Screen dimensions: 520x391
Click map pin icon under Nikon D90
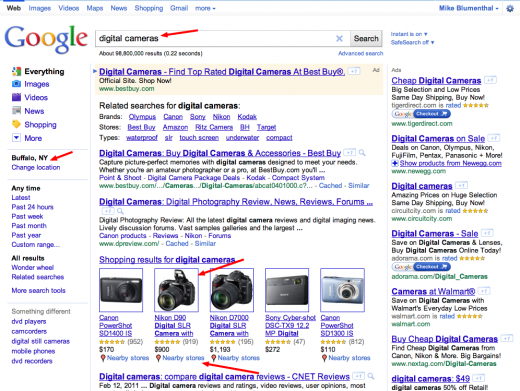pos(158,358)
